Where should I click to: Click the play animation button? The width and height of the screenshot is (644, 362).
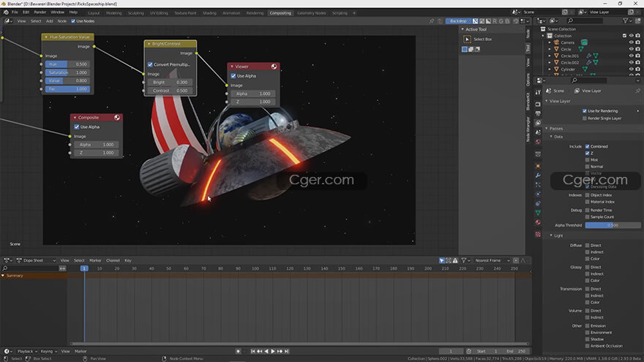pos(273,351)
